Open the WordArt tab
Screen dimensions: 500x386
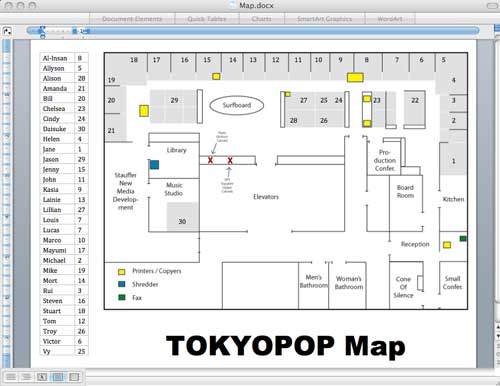[x=390, y=19]
